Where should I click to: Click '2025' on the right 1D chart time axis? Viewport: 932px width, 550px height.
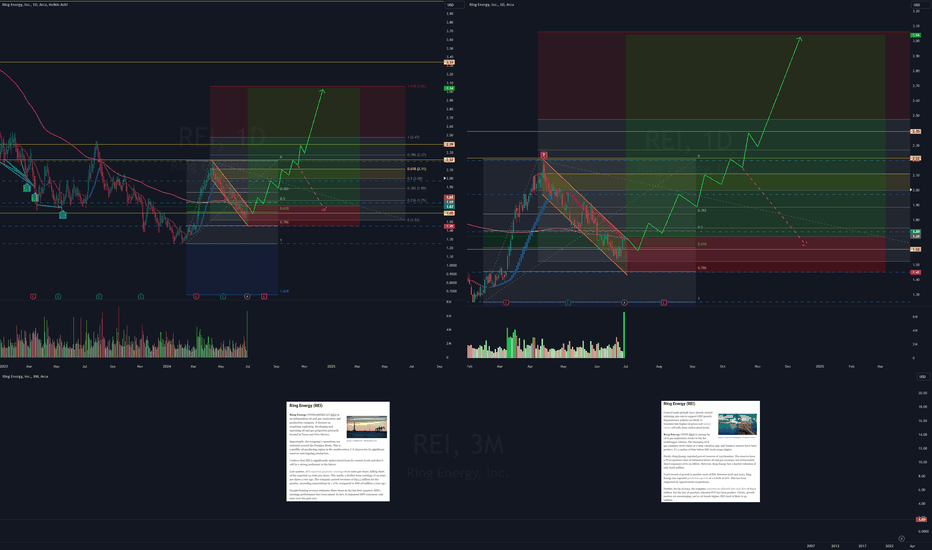tap(820, 366)
